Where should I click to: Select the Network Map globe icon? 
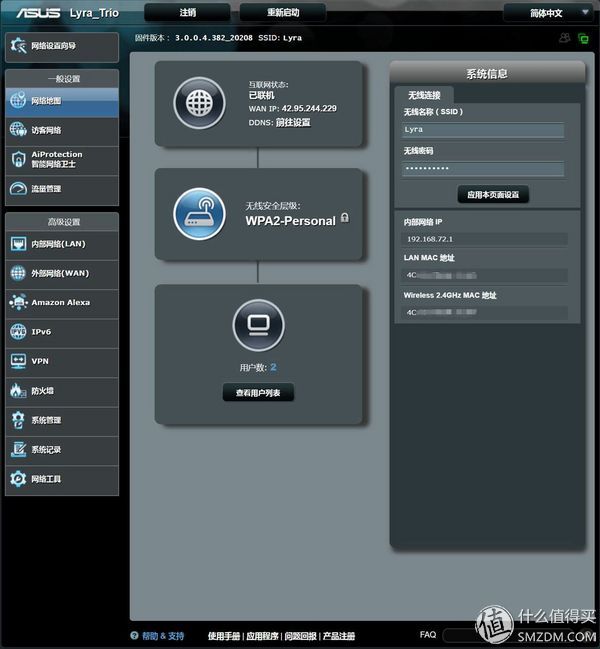point(18,100)
